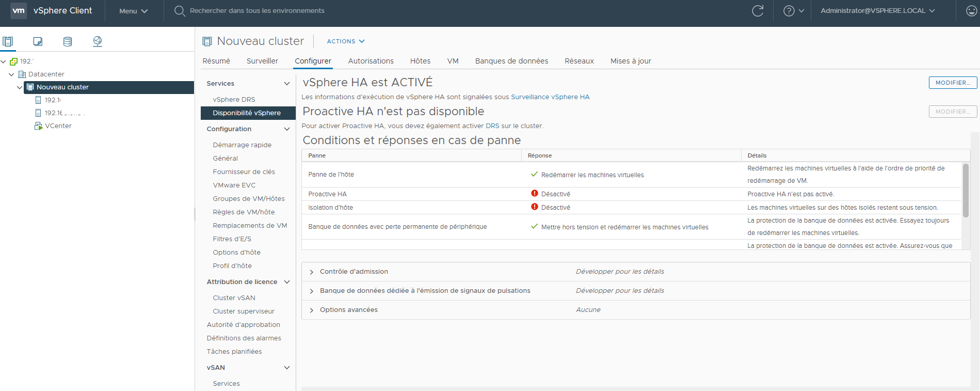The height and width of the screenshot is (391, 980).
Task: Click the failure conditions table vertical scrollbar
Action: [x=966, y=190]
